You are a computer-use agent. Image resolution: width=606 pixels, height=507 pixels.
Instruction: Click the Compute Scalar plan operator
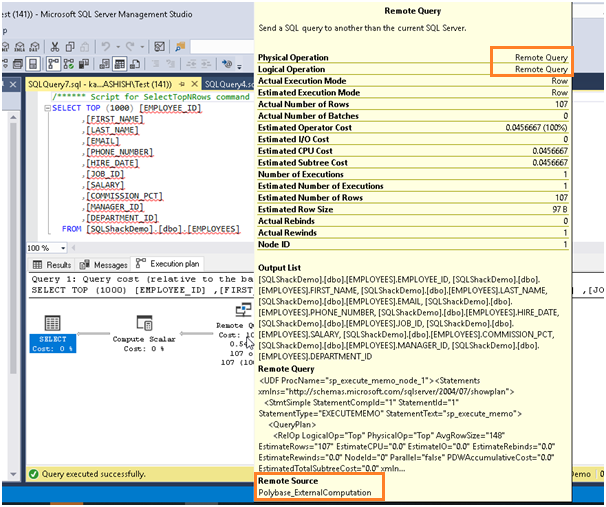pyautogui.click(x=144, y=333)
